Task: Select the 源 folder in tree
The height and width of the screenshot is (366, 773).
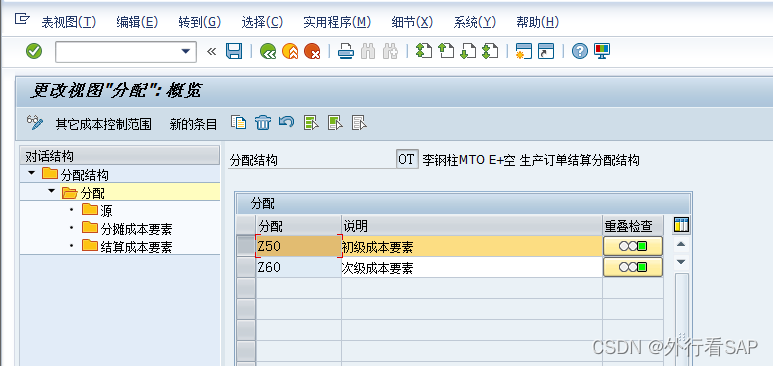Action: click(x=97, y=211)
